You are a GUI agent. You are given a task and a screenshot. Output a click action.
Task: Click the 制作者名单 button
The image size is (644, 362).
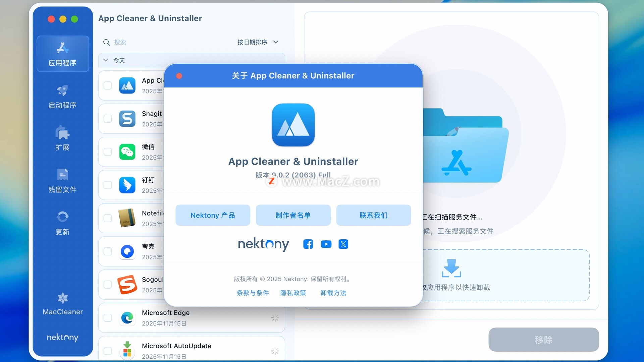point(293,215)
